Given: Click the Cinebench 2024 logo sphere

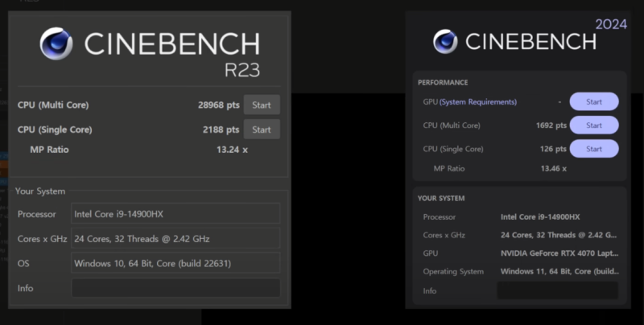Looking at the screenshot, I should tap(445, 42).
